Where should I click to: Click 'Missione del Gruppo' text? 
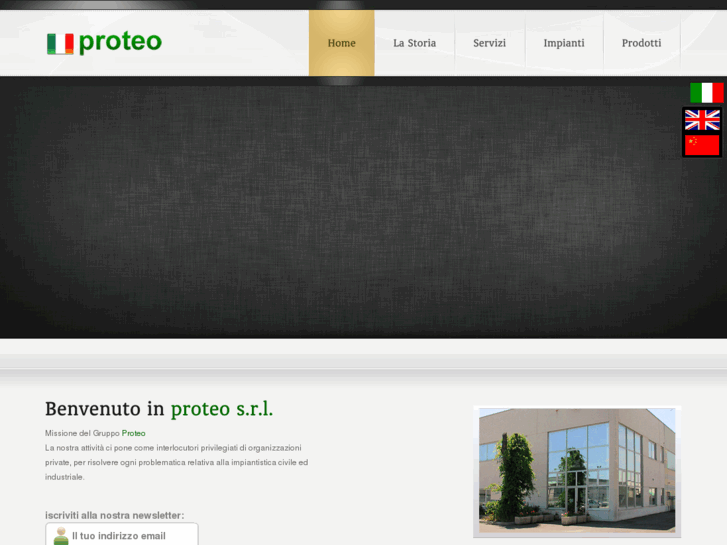tap(82, 433)
